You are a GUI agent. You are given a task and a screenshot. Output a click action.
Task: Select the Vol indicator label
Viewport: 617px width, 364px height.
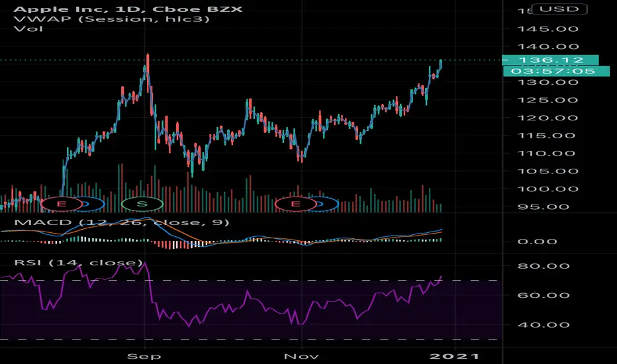28,28
